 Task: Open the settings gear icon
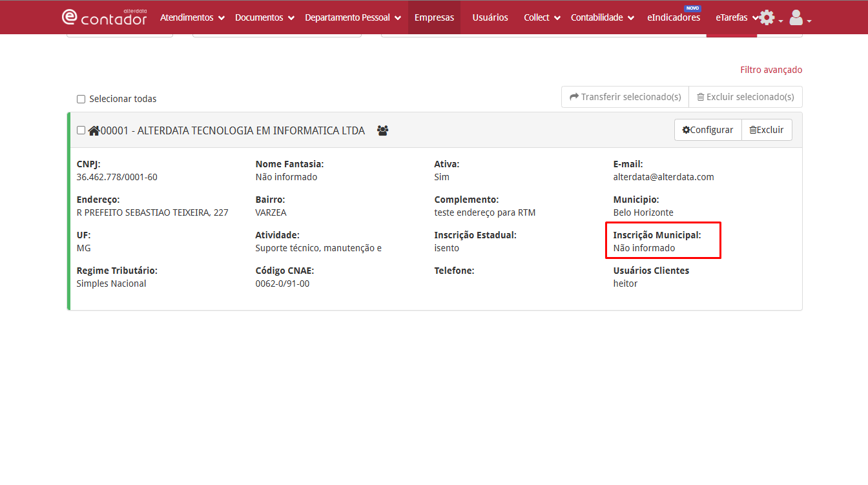pyautogui.click(x=767, y=17)
